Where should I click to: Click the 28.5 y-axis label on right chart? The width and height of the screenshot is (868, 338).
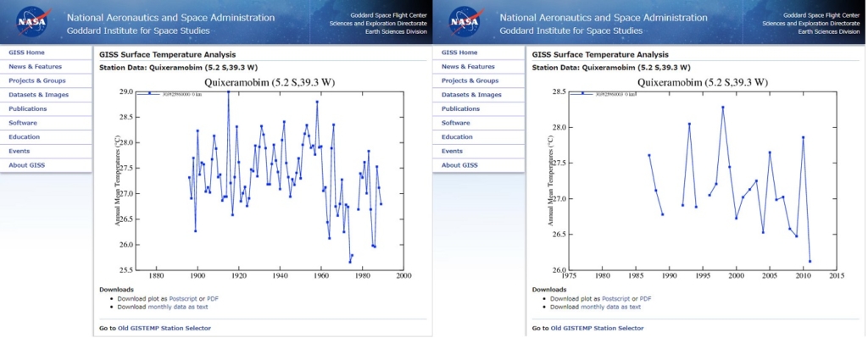coord(559,91)
